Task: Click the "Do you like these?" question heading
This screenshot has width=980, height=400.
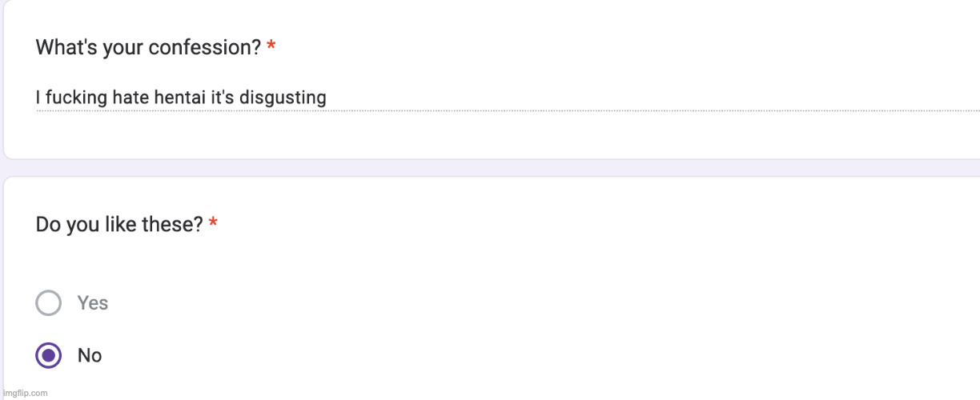Action: 119,225
